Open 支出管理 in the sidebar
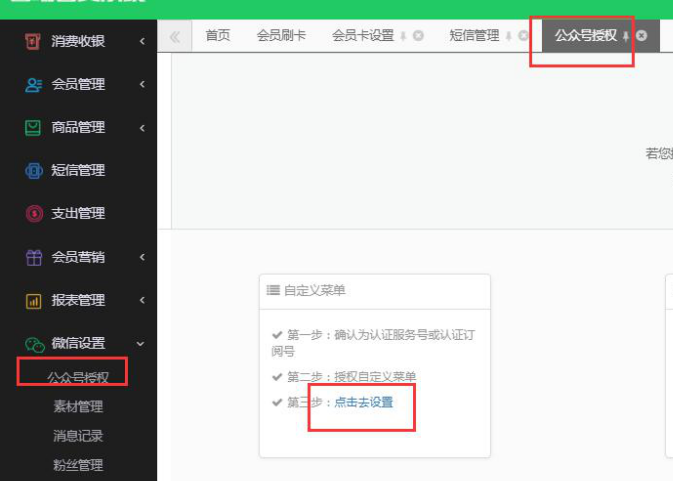The width and height of the screenshot is (673, 481). pos(78,213)
